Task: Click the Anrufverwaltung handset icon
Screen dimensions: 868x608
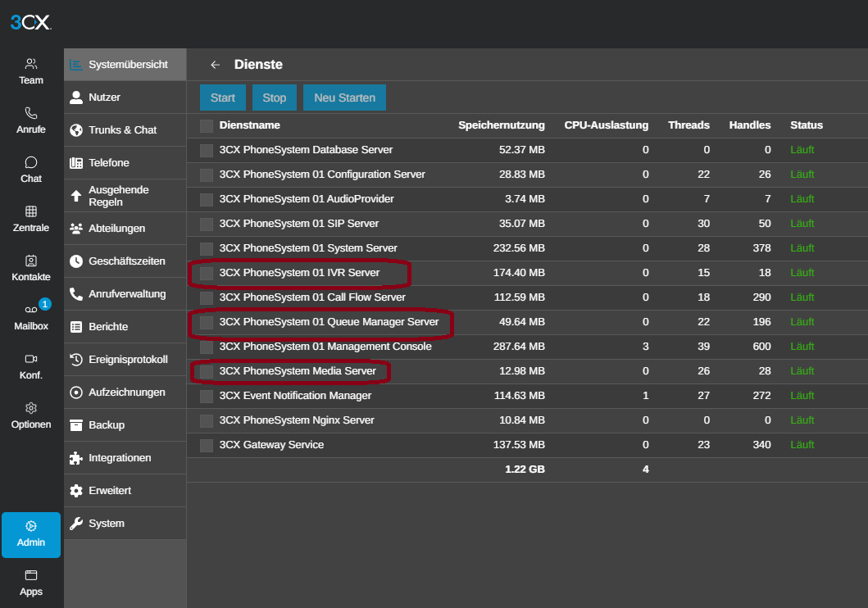Action: point(76,294)
